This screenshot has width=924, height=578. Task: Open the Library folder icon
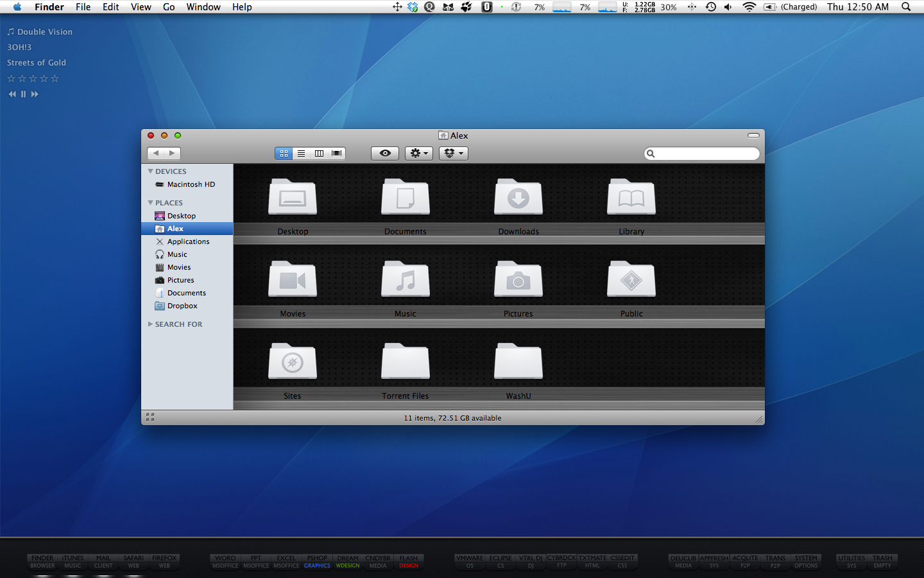[x=631, y=197]
